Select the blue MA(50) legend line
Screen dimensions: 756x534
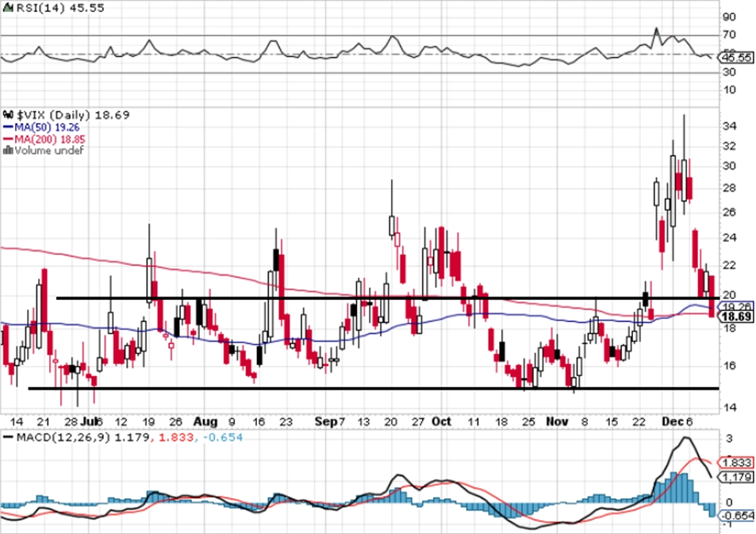(8, 127)
